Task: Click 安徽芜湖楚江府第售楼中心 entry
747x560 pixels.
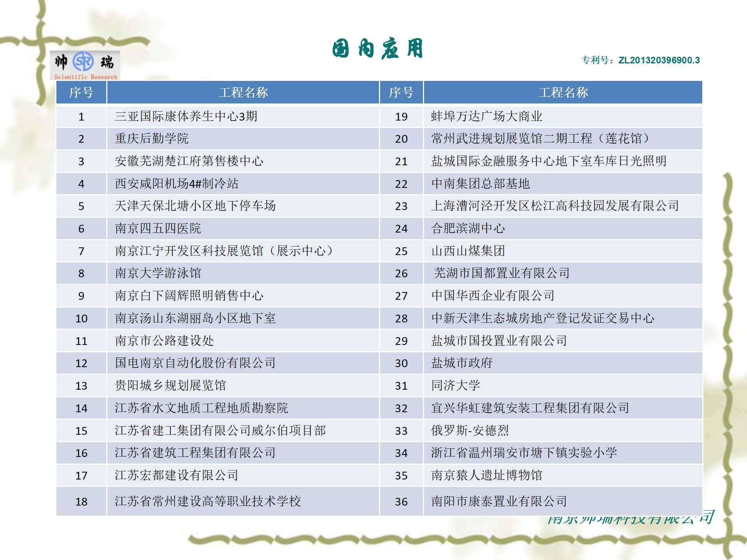Action: tap(243, 161)
